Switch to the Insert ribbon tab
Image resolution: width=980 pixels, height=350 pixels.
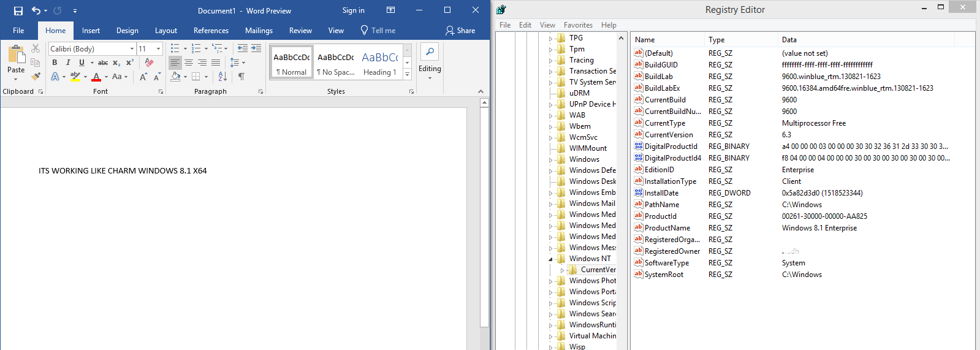[91, 31]
